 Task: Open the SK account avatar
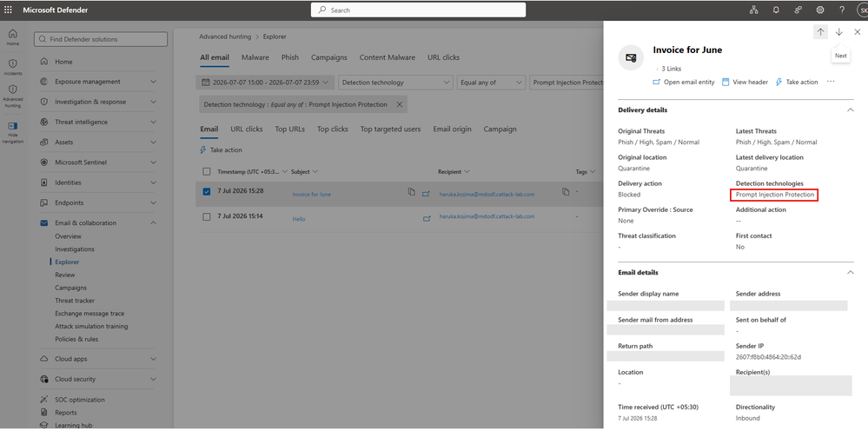tap(863, 10)
